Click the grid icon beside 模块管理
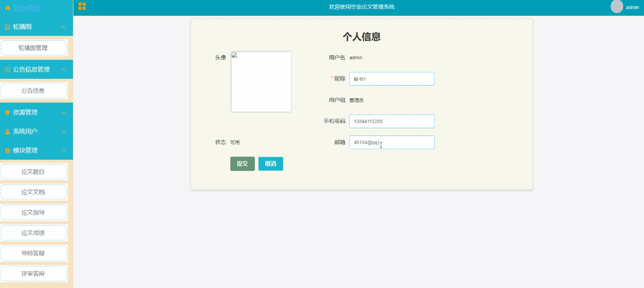644x288 pixels. [x=7, y=151]
